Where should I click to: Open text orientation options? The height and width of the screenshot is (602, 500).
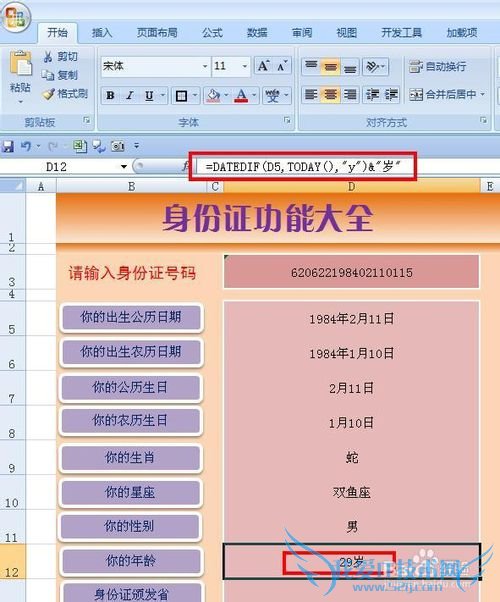click(375, 66)
